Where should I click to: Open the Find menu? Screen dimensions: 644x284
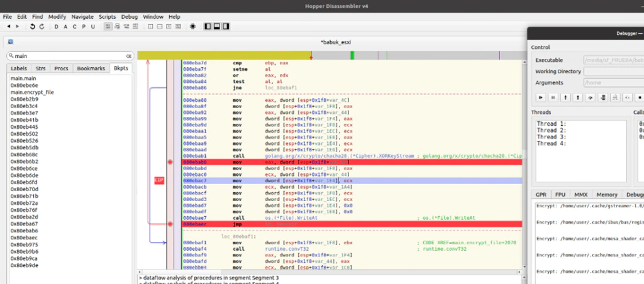point(37,17)
